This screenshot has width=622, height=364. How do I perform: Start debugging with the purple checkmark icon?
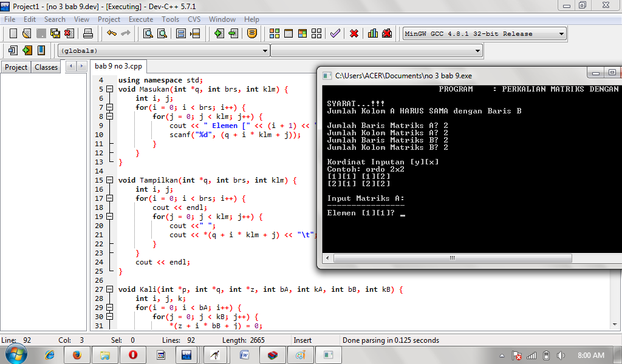click(335, 33)
